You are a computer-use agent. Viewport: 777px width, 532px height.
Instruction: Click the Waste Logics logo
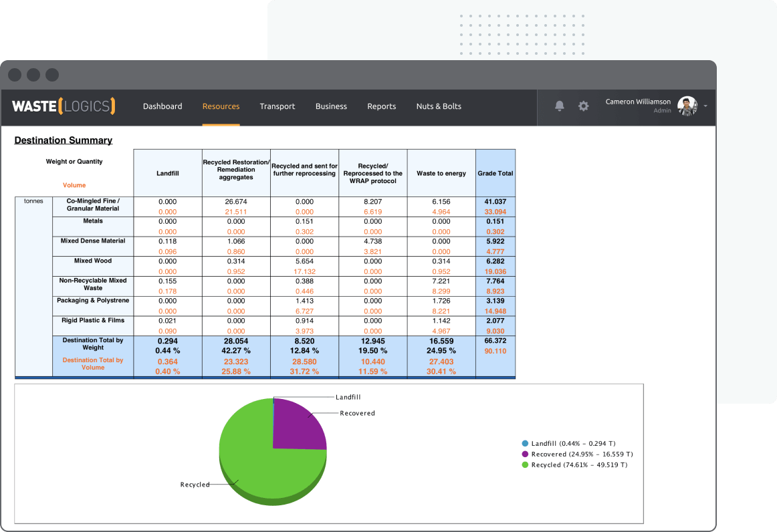[64, 106]
